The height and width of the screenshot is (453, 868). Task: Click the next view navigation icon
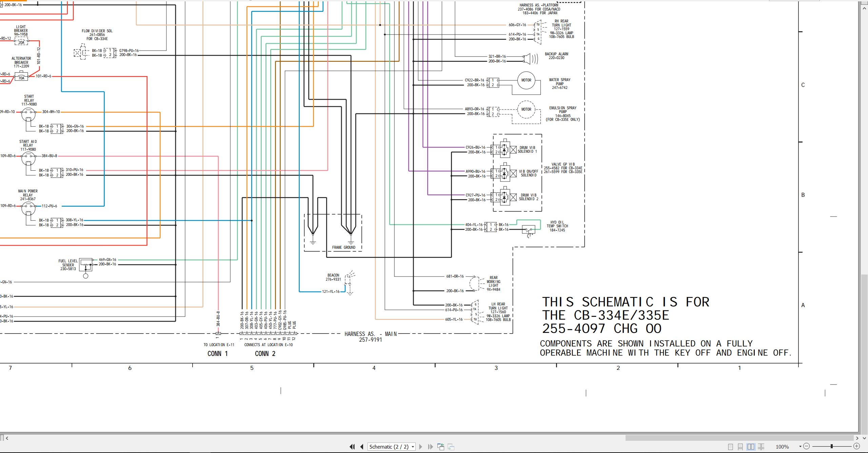click(x=451, y=447)
